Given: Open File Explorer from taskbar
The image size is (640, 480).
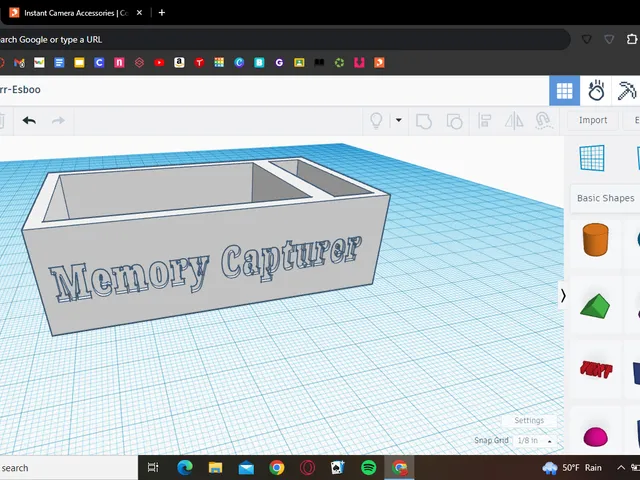Looking at the screenshot, I should (215, 467).
